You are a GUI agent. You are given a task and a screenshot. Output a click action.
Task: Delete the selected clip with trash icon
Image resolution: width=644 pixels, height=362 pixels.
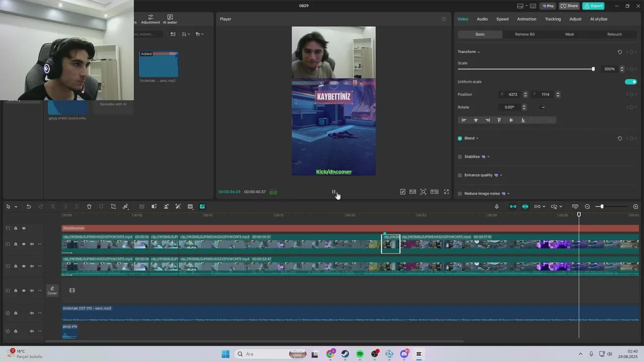pyautogui.click(x=89, y=207)
